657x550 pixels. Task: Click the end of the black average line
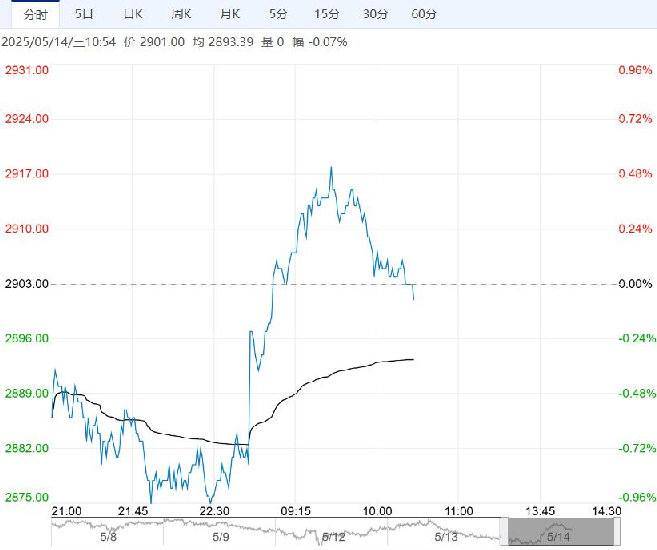pyautogui.click(x=413, y=359)
